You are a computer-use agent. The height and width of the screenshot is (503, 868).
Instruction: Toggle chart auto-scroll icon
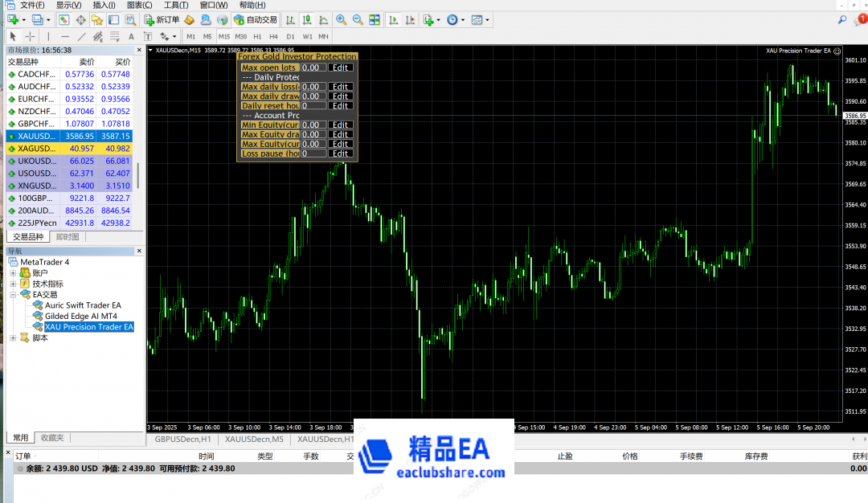pos(393,20)
